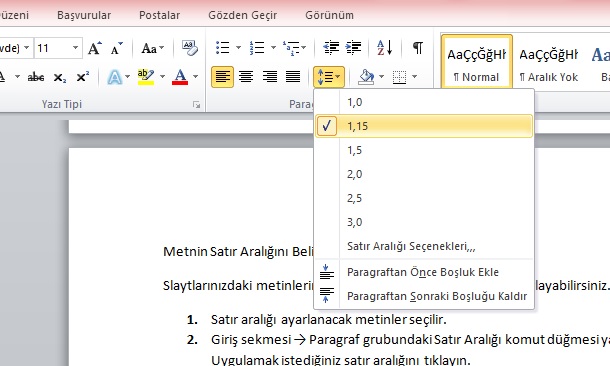Open the Change Case (Aa) button
The width and height of the screenshot is (610, 366).
click(152, 48)
